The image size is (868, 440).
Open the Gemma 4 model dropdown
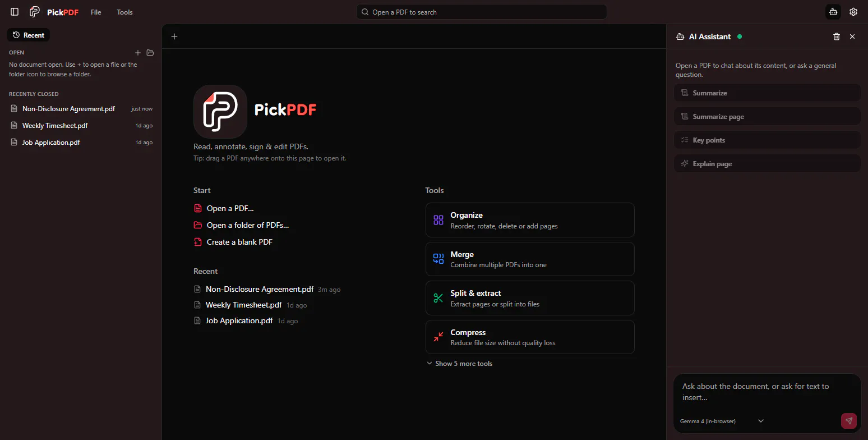[722, 421]
